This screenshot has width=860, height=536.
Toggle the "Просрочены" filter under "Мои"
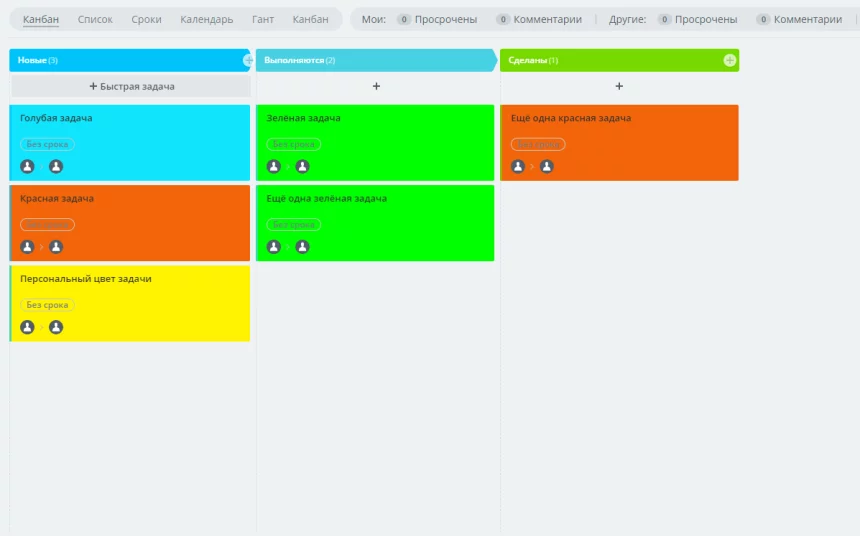(x=437, y=19)
